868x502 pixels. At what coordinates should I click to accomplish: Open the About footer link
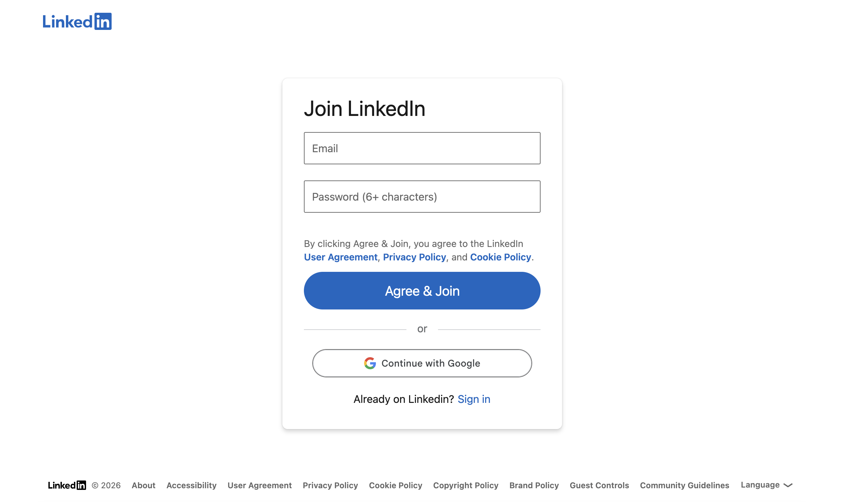[143, 485]
